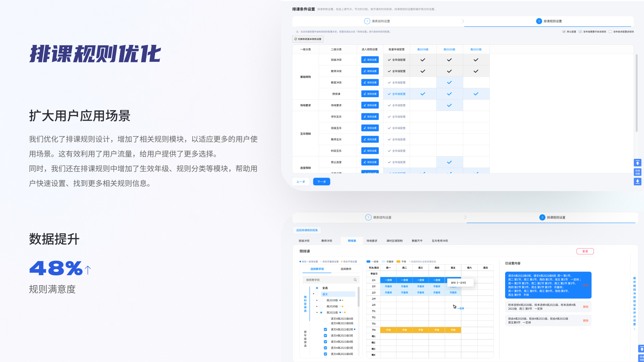Click search magnifier in 搜索教学班 box

pyautogui.click(x=355, y=280)
